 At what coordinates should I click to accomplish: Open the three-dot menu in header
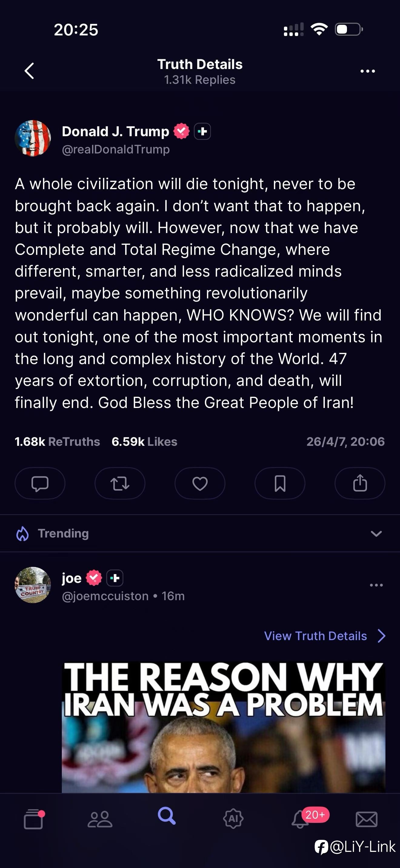(x=367, y=71)
